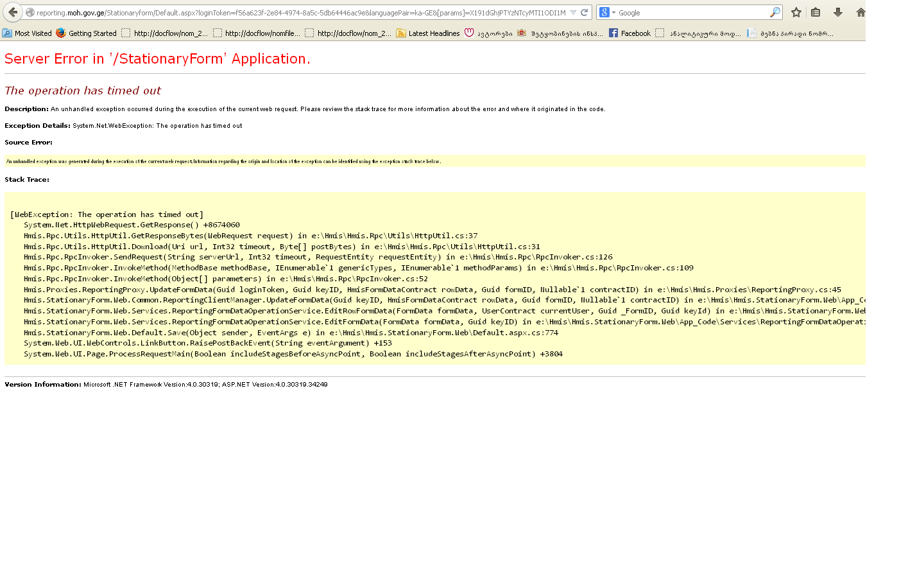Click the search magnifier icon
Image resolution: width=924 pixels, height=578 pixels.
click(x=774, y=12)
